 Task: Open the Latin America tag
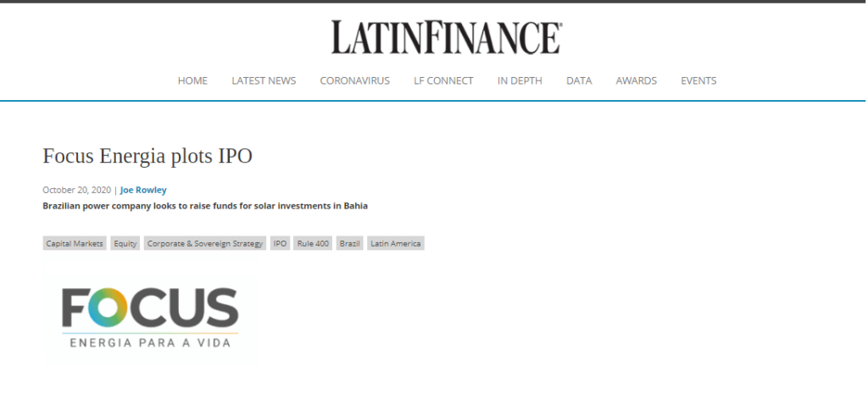click(x=396, y=243)
